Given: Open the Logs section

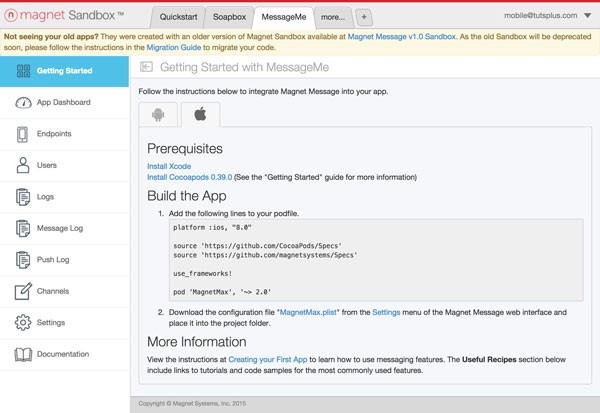Looking at the screenshot, I should click(64, 197).
